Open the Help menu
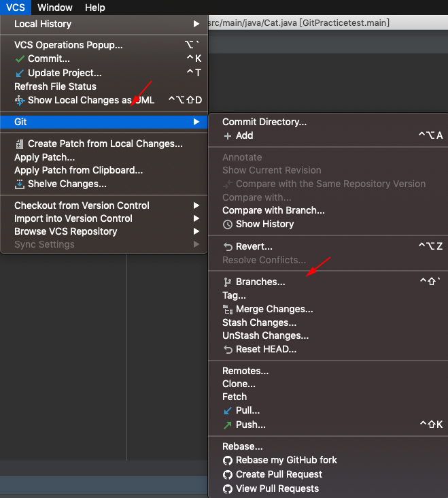 [x=95, y=7]
